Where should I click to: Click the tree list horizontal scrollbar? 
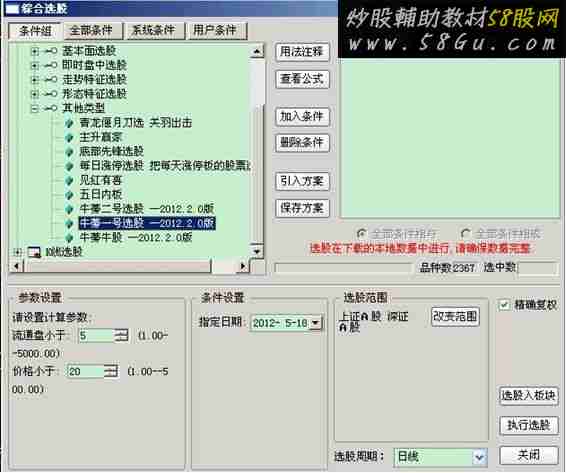(130, 266)
